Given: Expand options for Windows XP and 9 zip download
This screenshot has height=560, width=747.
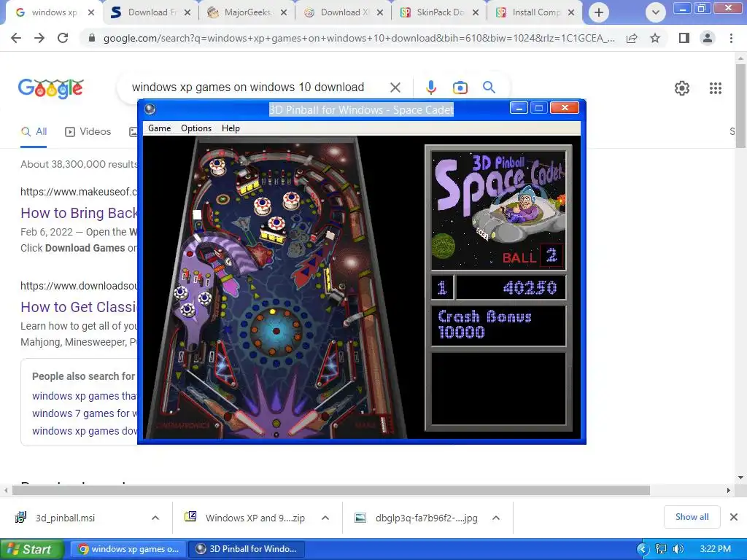Looking at the screenshot, I should 325,518.
